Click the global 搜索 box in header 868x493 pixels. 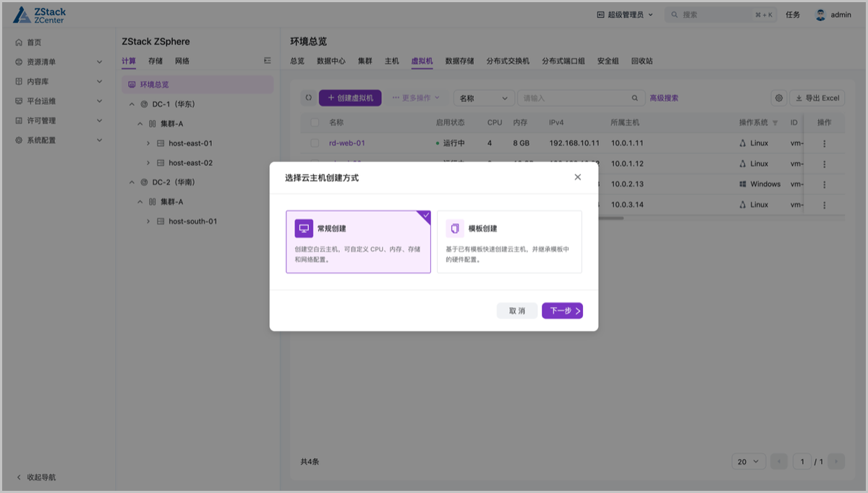tap(721, 14)
